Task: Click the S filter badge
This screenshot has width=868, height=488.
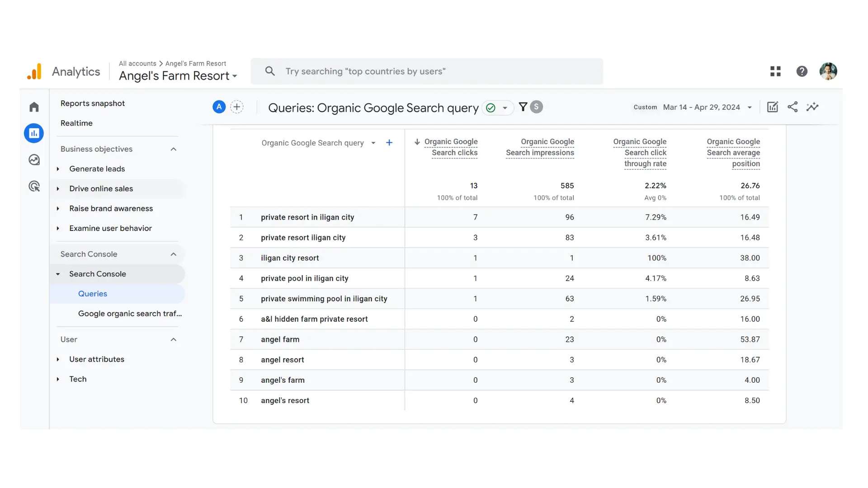Action: coord(536,107)
